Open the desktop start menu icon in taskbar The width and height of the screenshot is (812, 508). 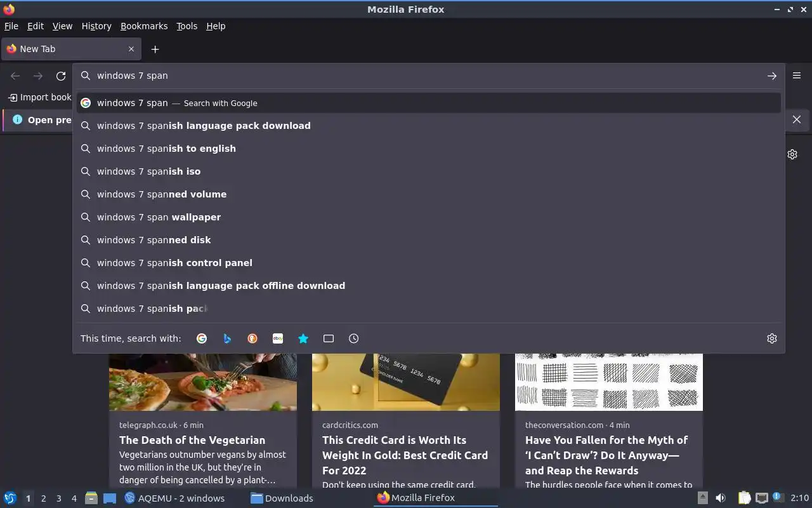(10, 498)
